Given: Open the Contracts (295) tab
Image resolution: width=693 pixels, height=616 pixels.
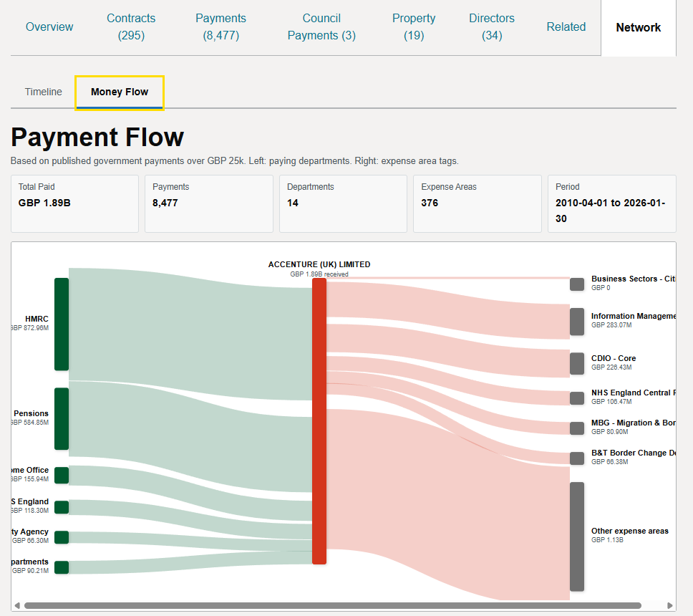Looking at the screenshot, I should pos(131,27).
